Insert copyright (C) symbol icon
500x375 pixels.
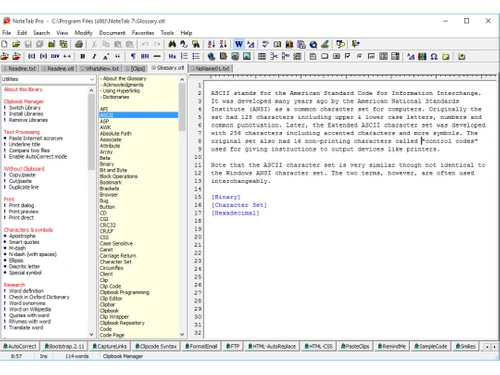[31, 56]
